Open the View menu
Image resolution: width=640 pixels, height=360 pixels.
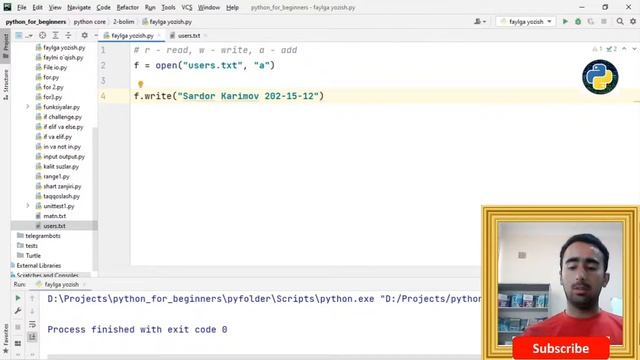point(55,7)
